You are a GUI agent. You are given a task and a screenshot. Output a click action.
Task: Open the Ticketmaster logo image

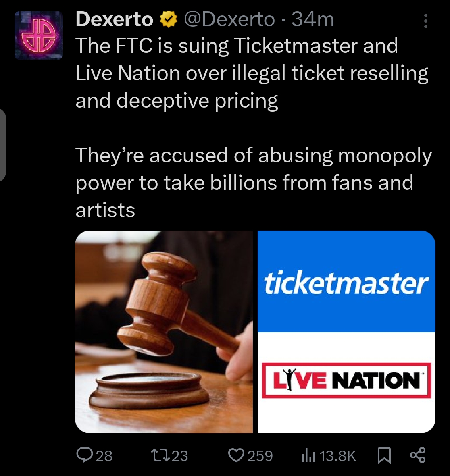346,281
